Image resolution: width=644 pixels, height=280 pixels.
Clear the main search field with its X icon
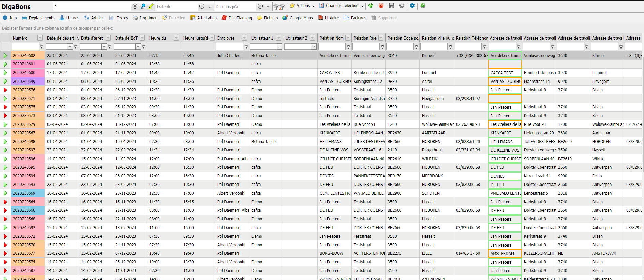[x=135, y=6]
